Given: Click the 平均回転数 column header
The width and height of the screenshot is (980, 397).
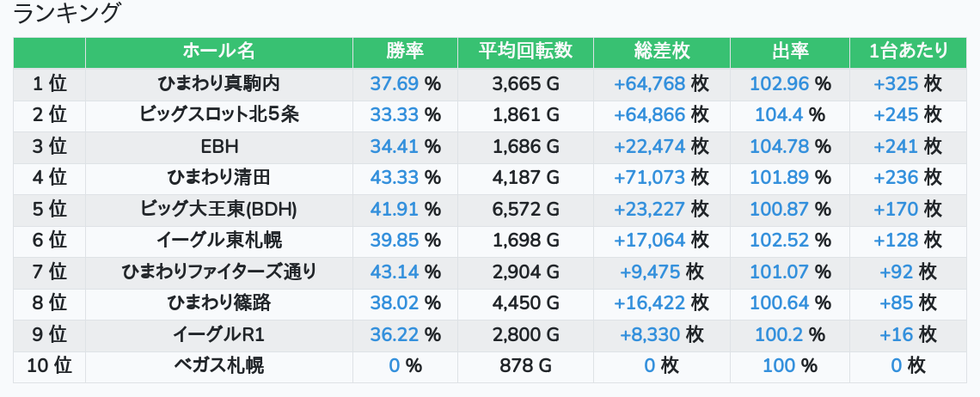Looking at the screenshot, I should point(525,52).
